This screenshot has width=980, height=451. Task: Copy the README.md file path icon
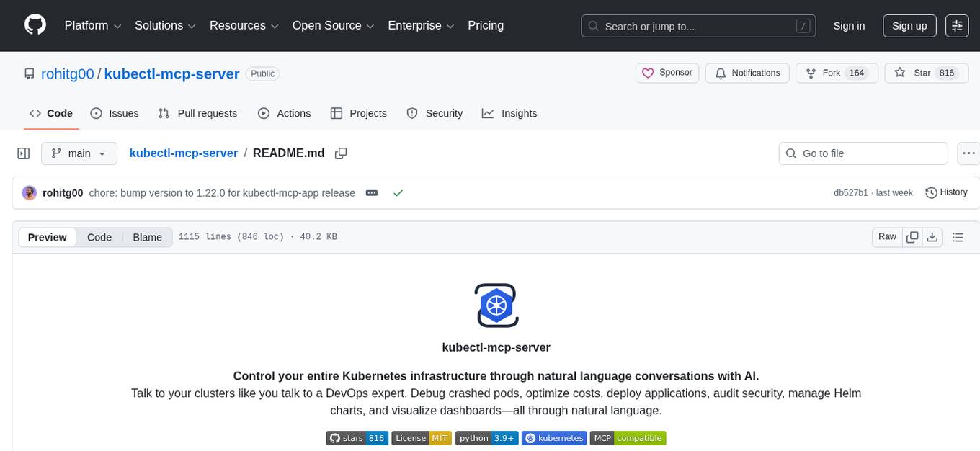[340, 153]
